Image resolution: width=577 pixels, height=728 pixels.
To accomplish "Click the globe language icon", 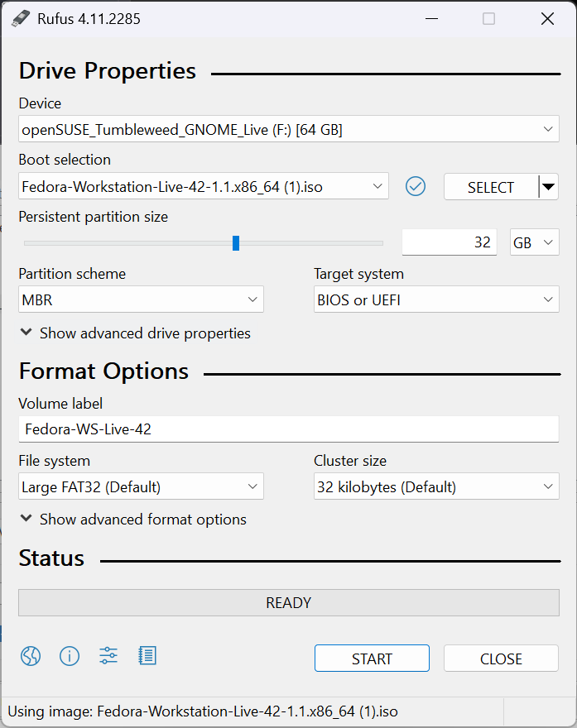I will click(31, 657).
